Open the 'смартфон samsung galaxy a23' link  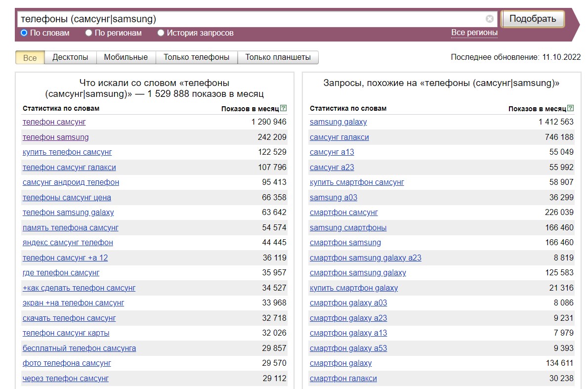point(366,258)
